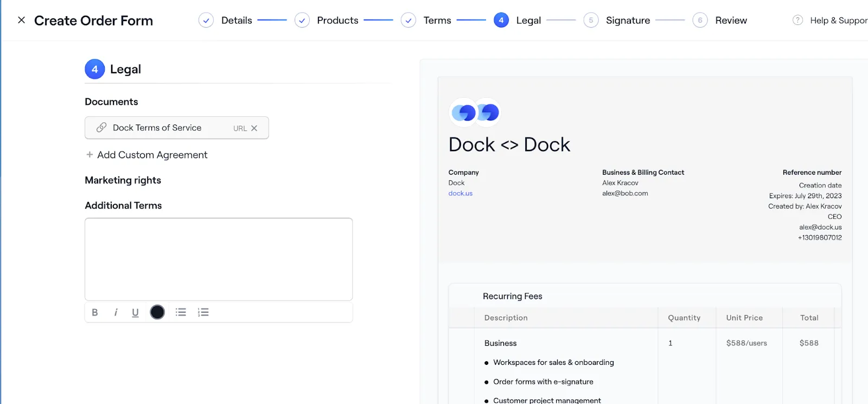Viewport: 868px width, 404px height.
Task: Toggle italic formatting
Action: click(116, 312)
